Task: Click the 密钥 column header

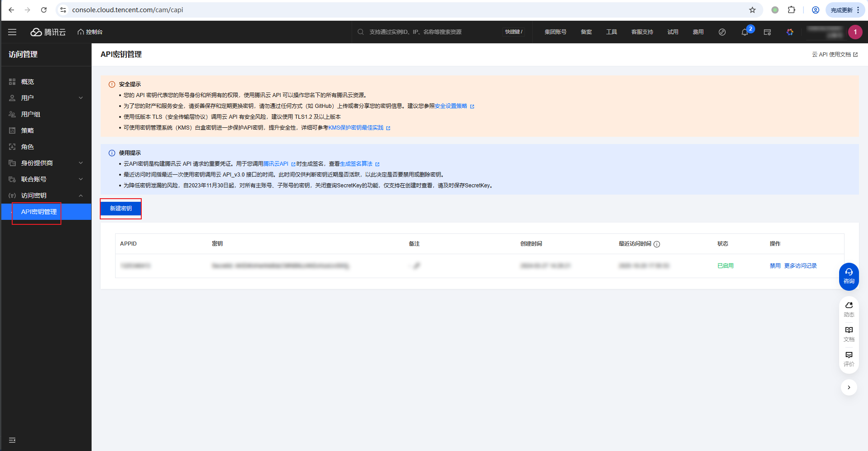Action: coord(217,244)
